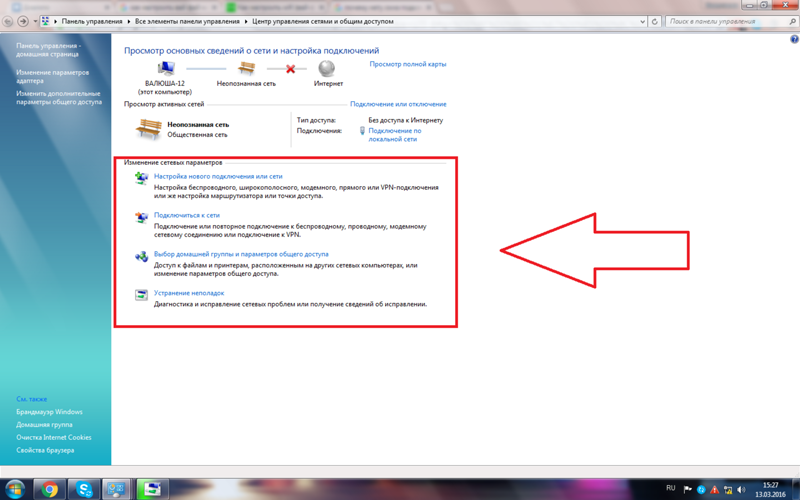This screenshot has height=500, width=800.
Task: Click 'Настройка нового подключения или сети' link
Action: [x=218, y=176]
